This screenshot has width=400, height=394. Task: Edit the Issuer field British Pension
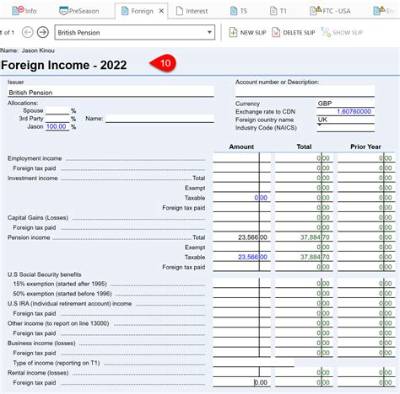coord(111,92)
